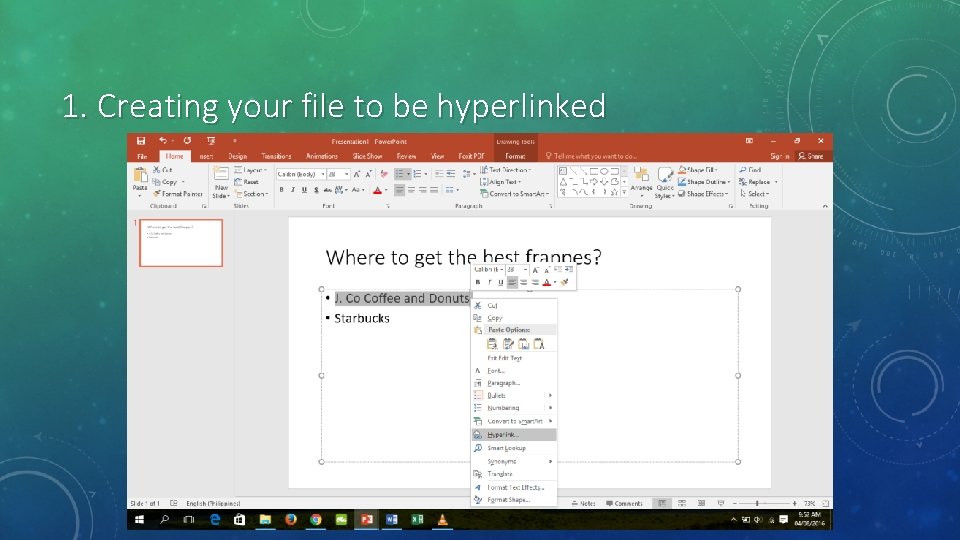Click the Tell me what you want box
The image size is (960, 540).
pos(591,156)
